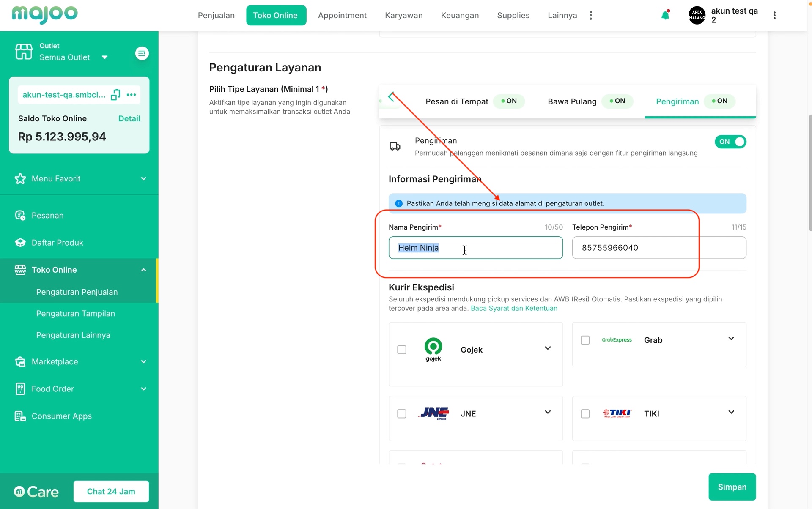Screen dimensions: 812x509
Task: Click the majoo logo
Action: tap(45, 14)
